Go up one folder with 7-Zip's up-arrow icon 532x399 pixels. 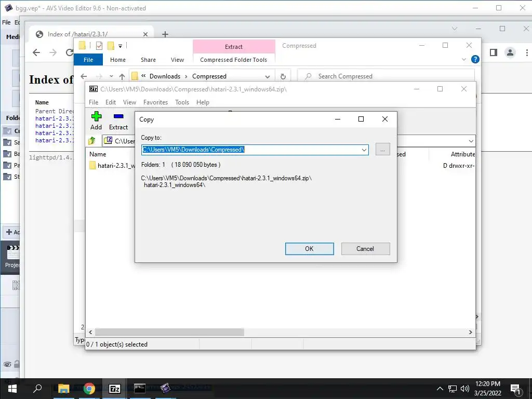[91, 141]
